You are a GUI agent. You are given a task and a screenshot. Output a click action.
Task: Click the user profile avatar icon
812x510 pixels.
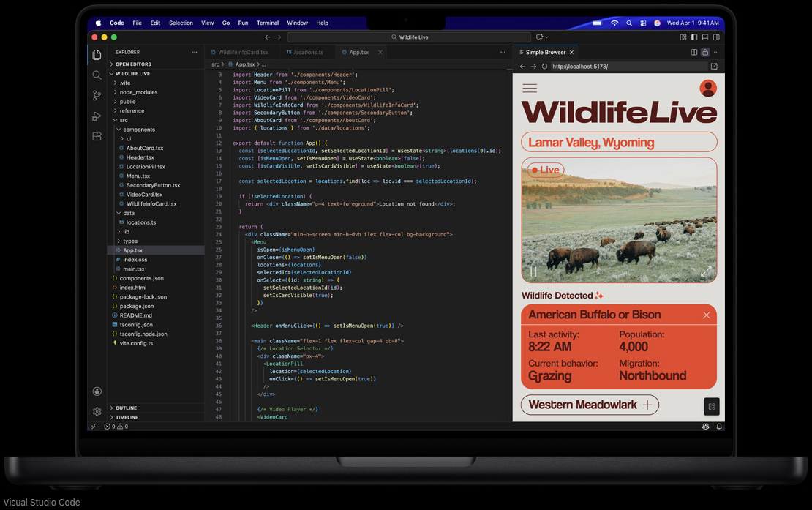click(x=707, y=89)
